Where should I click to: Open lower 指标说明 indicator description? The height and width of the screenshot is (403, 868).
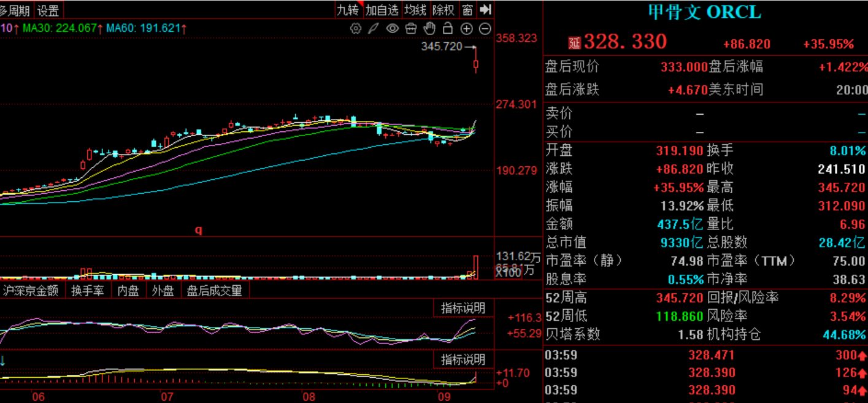(x=463, y=359)
